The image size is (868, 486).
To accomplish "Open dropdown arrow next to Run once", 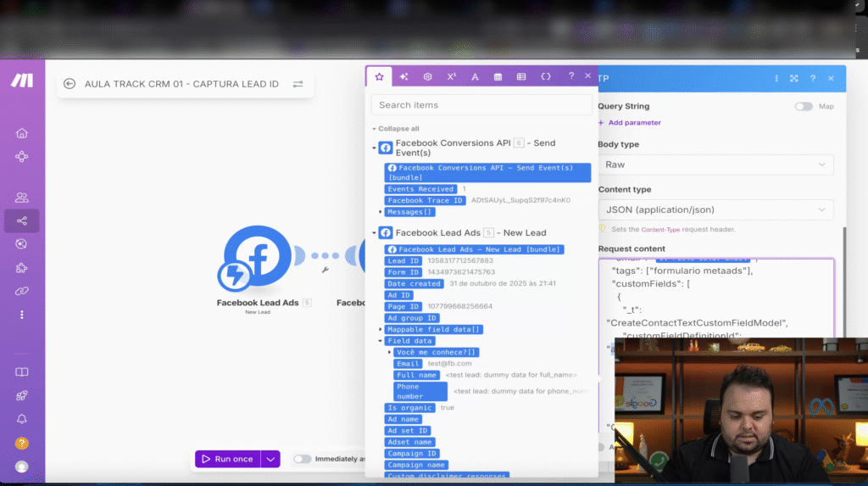I will pyautogui.click(x=270, y=459).
